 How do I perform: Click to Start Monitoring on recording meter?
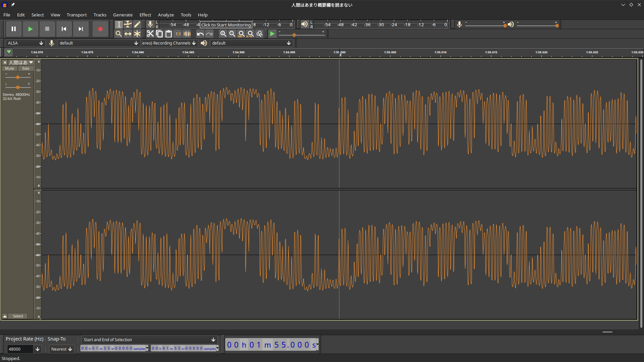(226, 25)
